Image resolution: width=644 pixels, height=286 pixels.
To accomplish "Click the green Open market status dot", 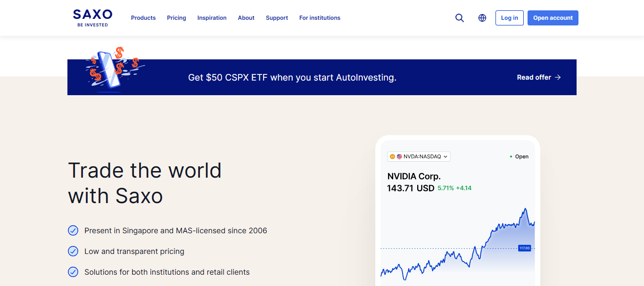I will 511,156.
